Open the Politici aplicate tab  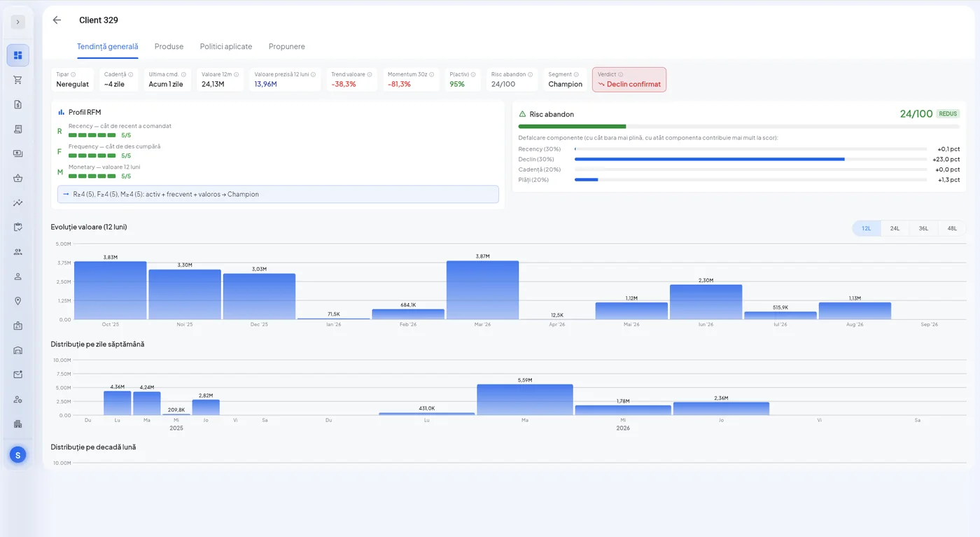click(226, 46)
